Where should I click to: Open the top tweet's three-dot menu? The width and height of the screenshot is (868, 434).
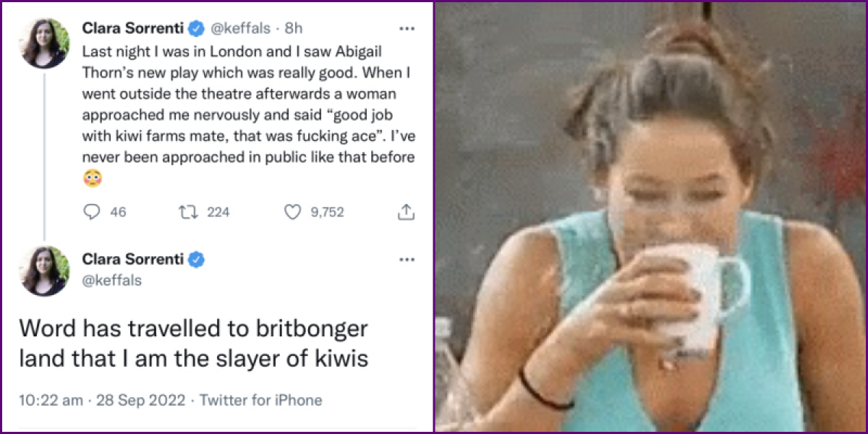pyautogui.click(x=407, y=29)
